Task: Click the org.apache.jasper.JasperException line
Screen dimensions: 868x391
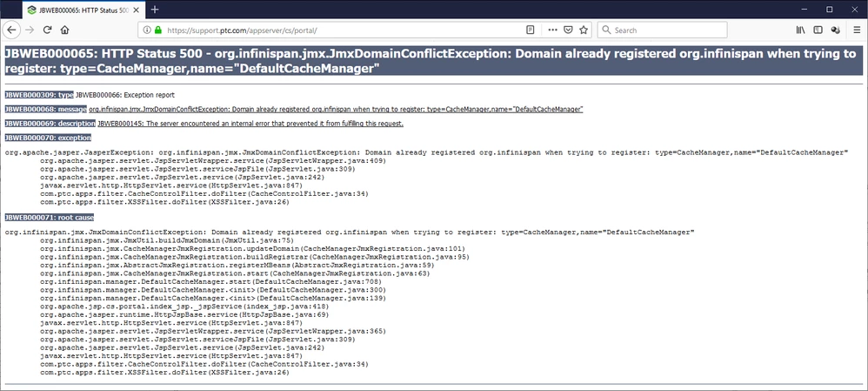Action: click(x=426, y=152)
